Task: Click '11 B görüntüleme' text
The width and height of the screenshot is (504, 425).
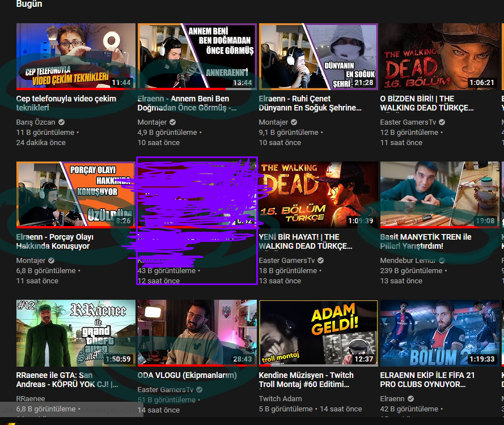Action: coord(45,133)
